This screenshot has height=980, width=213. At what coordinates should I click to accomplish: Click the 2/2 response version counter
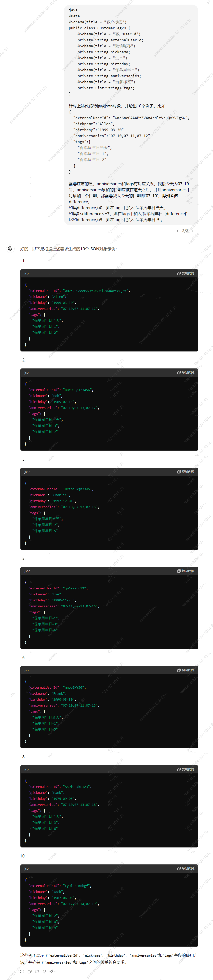185,231
